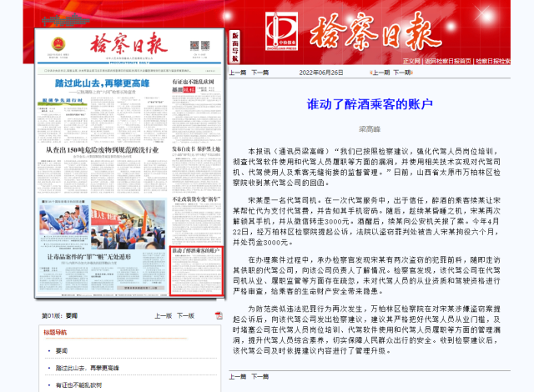Image resolution: width=534 pixels, height=392 pixels.
Task: Click the date 2022年06月26日
Action: [x=321, y=73]
